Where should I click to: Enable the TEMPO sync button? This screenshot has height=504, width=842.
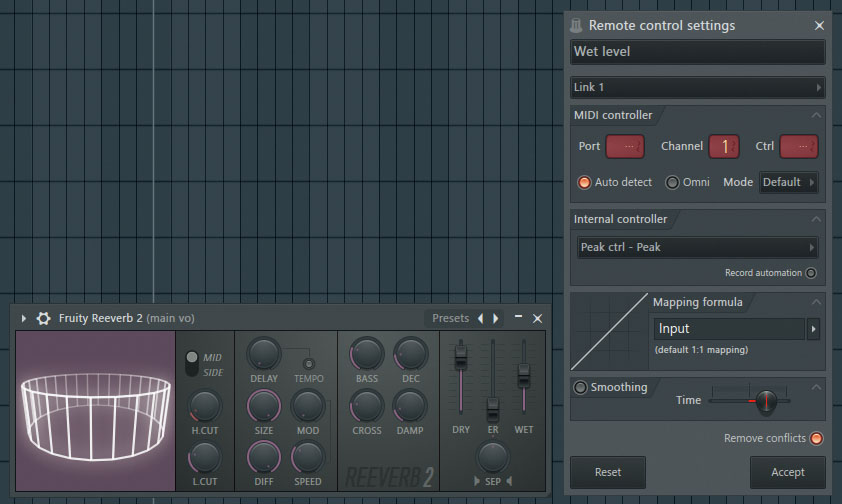point(309,364)
